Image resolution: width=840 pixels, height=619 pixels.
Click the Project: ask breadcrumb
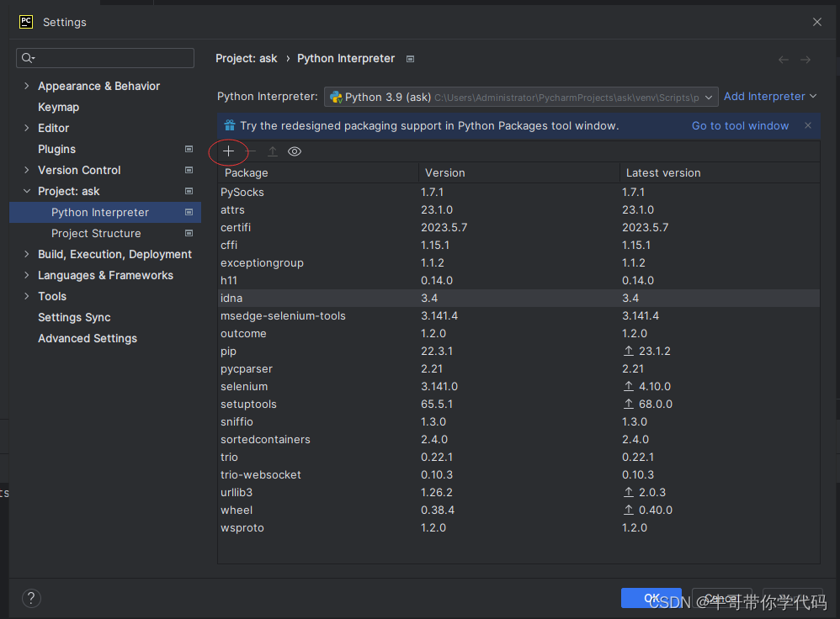point(247,58)
